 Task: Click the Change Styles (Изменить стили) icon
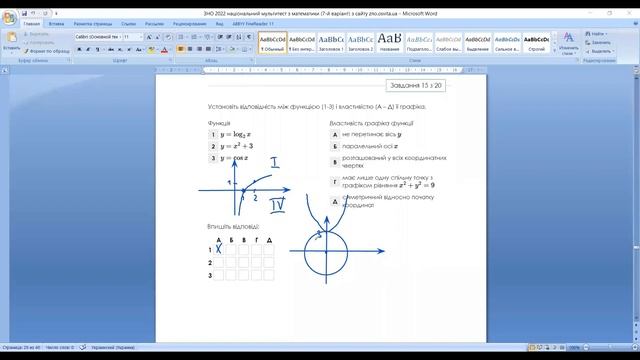(x=569, y=43)
